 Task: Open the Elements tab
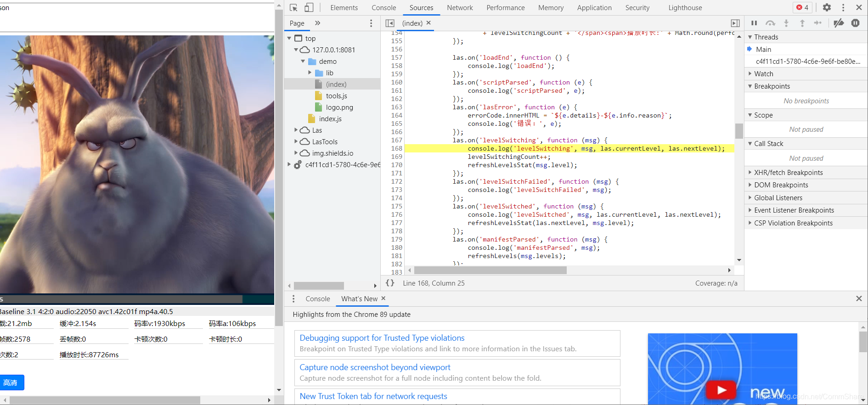(344, 8)
